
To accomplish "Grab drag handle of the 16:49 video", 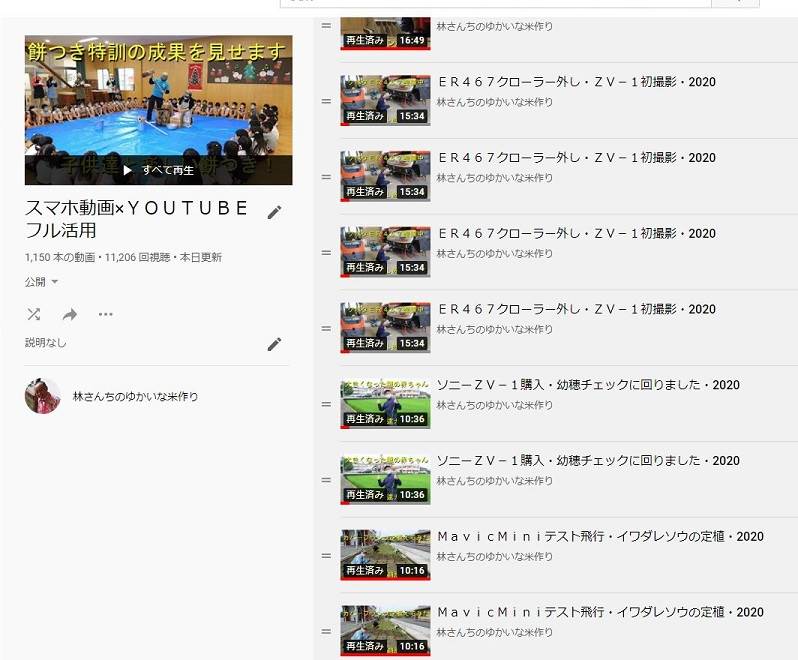I will (x=326, y=25).
